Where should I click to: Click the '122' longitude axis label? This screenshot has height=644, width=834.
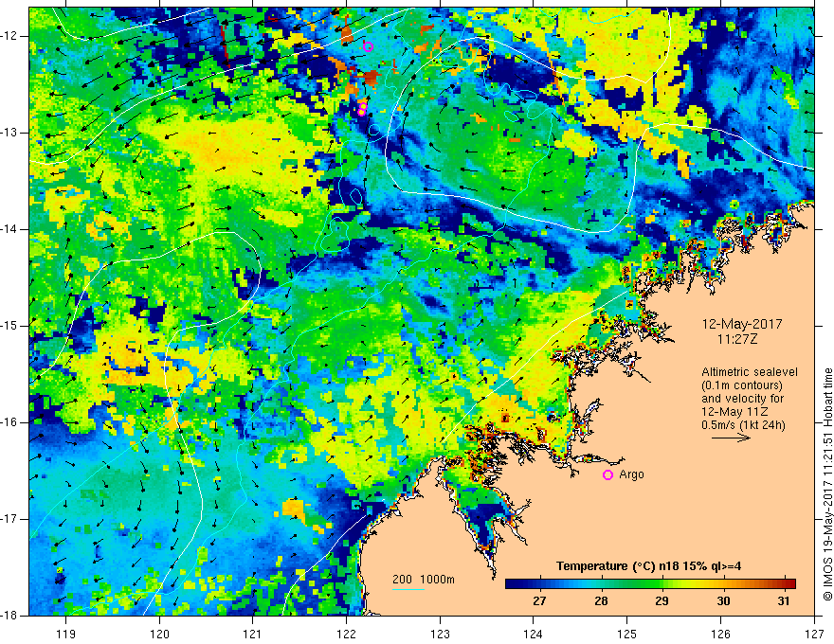[x=346, y=634]
